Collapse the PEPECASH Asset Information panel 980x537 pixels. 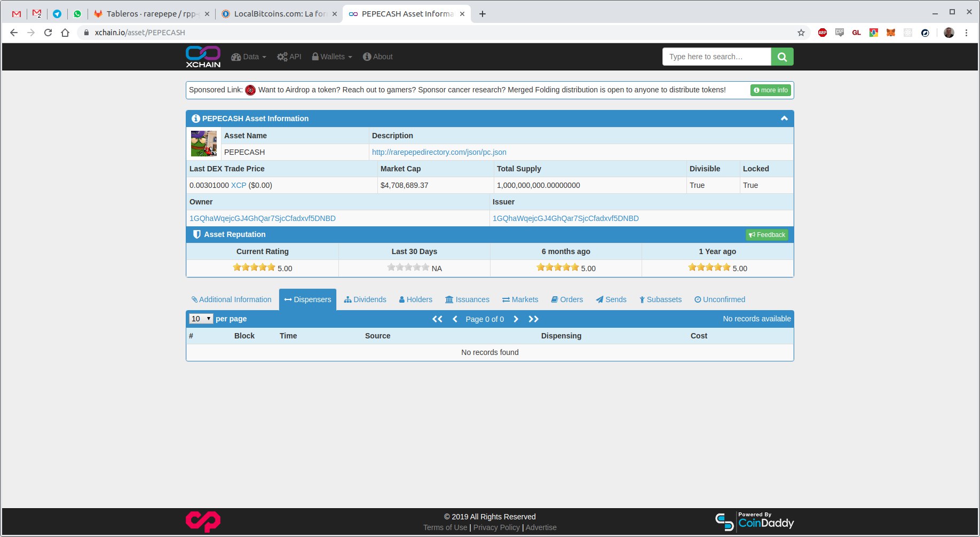(x=784, y=119)
